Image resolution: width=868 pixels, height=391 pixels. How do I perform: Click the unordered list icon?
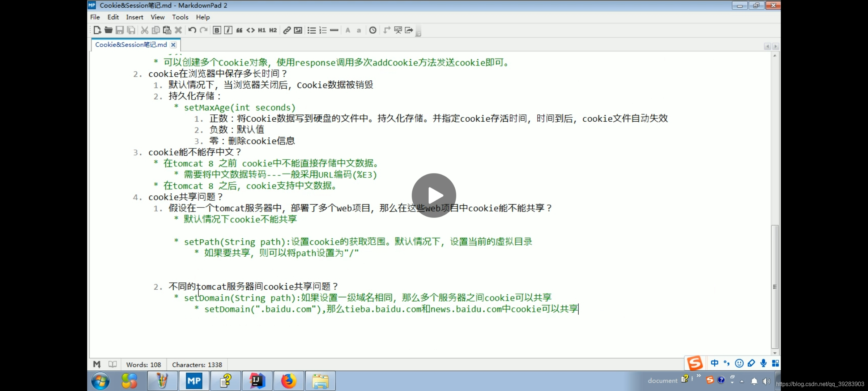[x=311, y=30]
